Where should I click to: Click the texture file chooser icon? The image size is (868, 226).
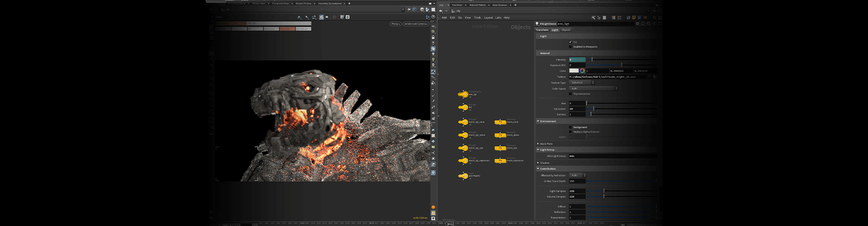click(x=655, y=77)
